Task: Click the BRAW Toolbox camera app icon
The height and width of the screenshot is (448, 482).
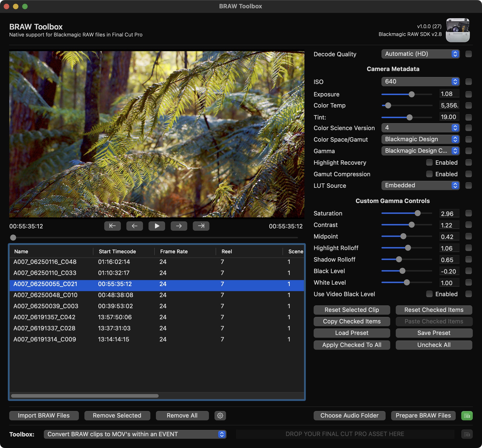Action: tap(458, 30)
